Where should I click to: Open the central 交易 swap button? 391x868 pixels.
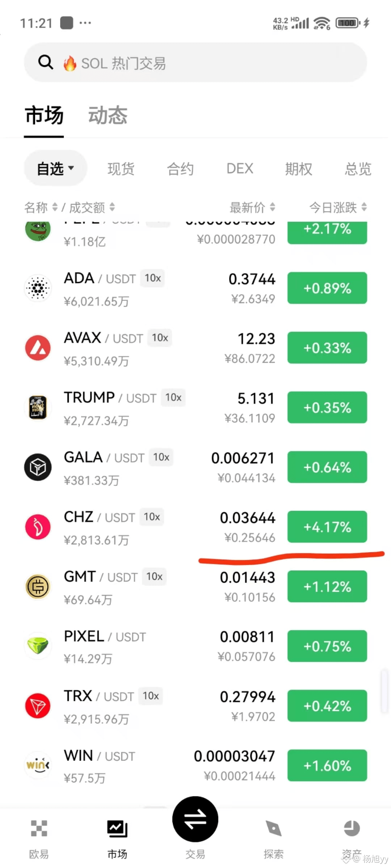[x=195, y=819]
